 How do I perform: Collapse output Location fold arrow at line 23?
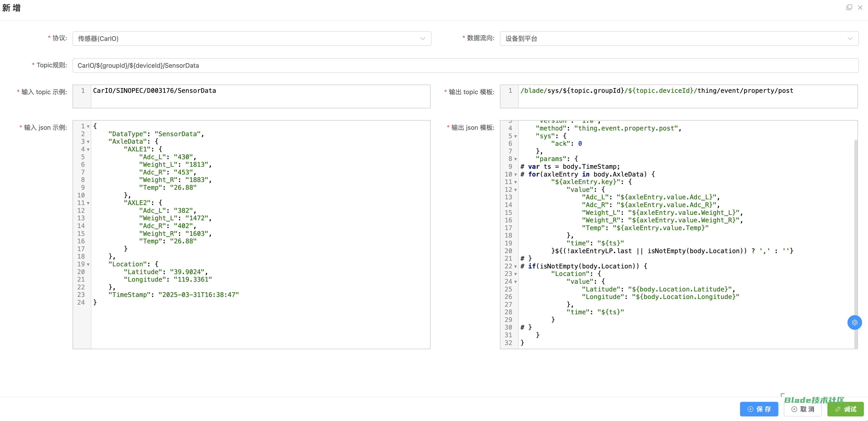515,274
